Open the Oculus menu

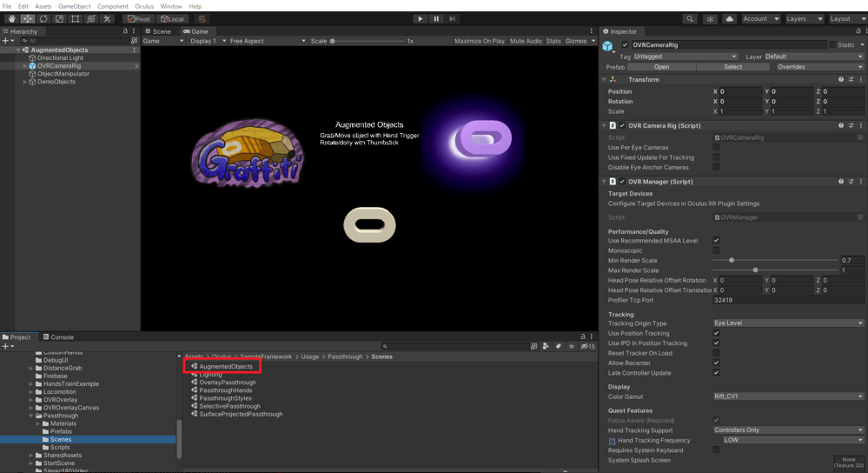[x=144, y=6]
